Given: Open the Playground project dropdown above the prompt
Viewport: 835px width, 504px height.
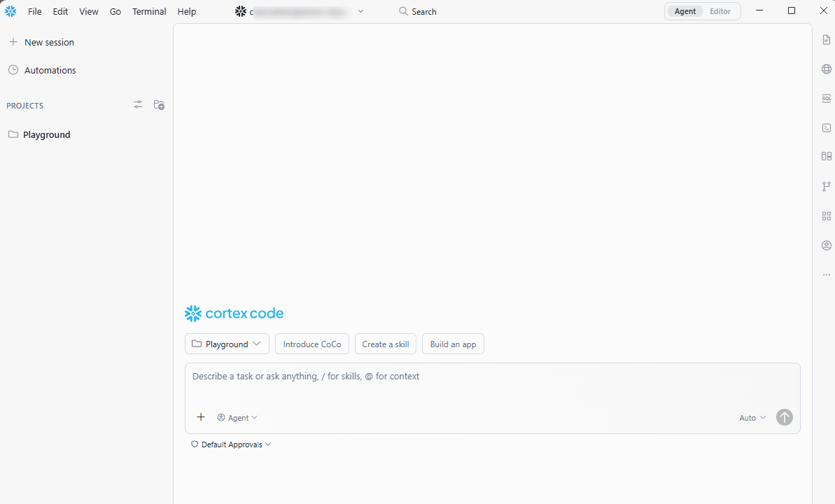Looking at the screenshot, I should click(227, 344).
